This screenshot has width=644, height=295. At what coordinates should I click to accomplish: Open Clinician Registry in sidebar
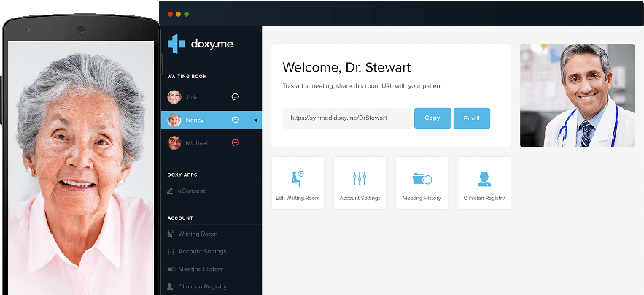pyautogui.click(x=203, y=286)
